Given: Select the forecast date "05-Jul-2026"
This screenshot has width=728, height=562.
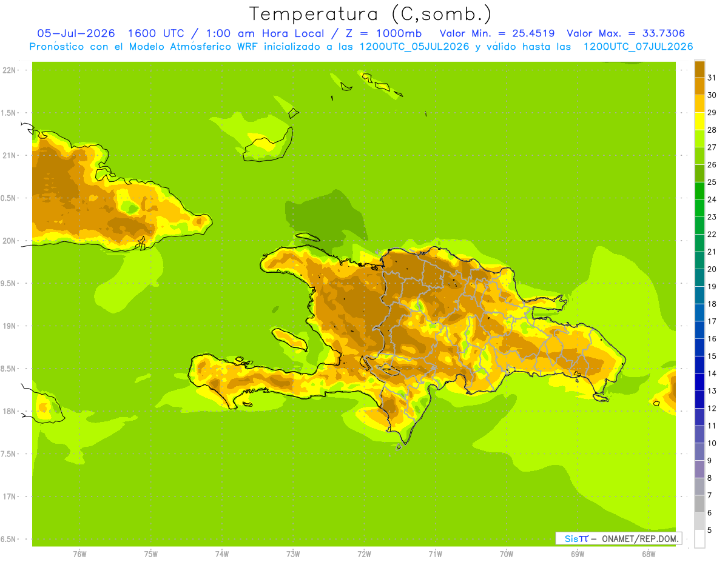Looking at the screenshot, I should (x=76, y=33).
